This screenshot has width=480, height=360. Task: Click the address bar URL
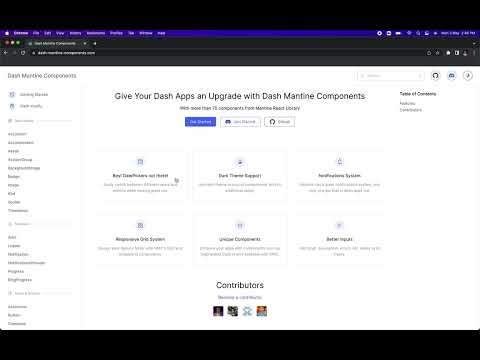click(x=66, y=53)
